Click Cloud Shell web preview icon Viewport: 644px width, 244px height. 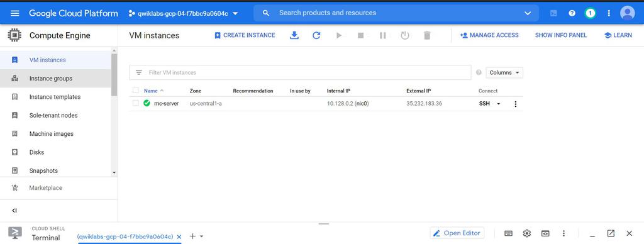coord(545,233)
